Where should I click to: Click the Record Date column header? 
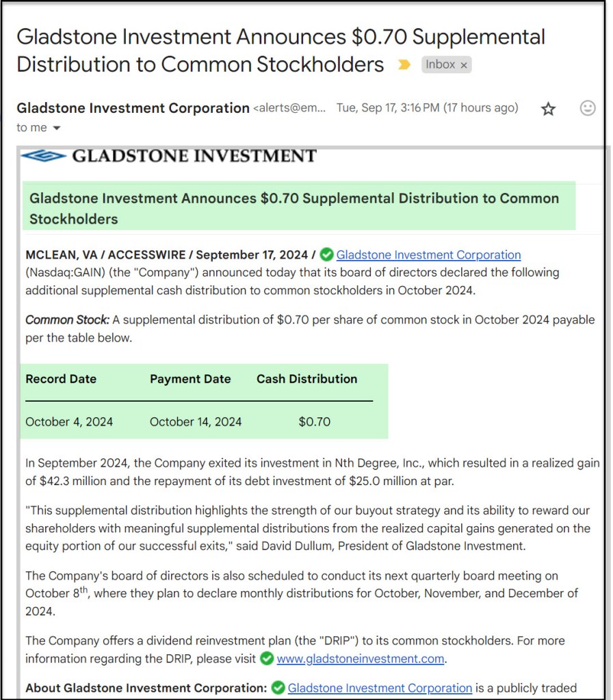point(61,378)
